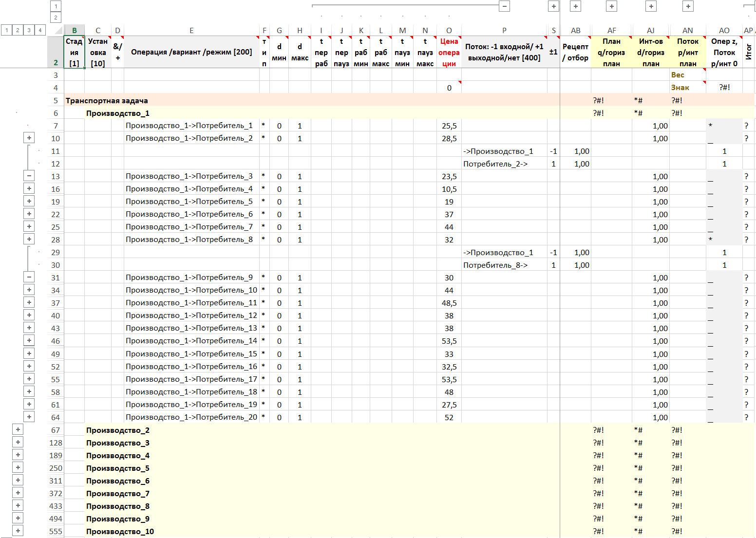Expand row group with plus beside row 10
Image resolution: width=756 pixels, height=538 pixels.
pyautogui.click(x=29, y=138)
